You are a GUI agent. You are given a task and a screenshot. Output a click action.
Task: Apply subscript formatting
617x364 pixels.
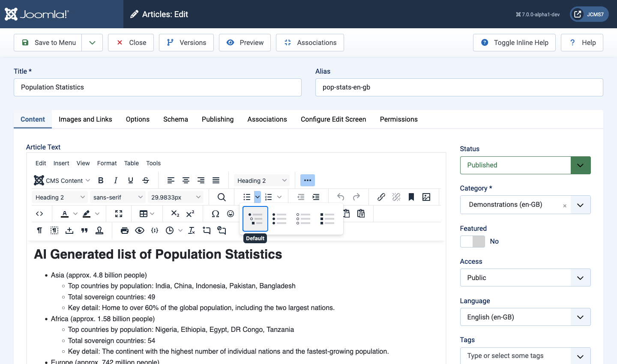[x=175, y=214]
